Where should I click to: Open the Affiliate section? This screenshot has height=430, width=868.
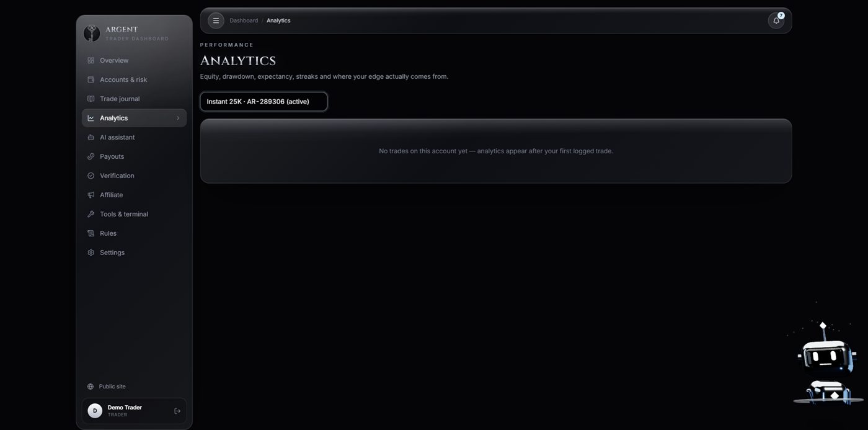[134, 195]
